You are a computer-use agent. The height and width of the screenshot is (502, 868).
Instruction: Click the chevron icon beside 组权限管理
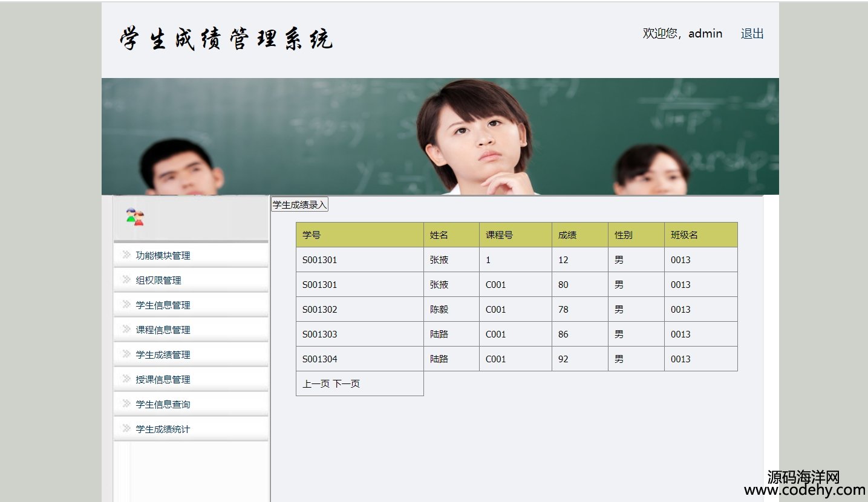(126, 279)
